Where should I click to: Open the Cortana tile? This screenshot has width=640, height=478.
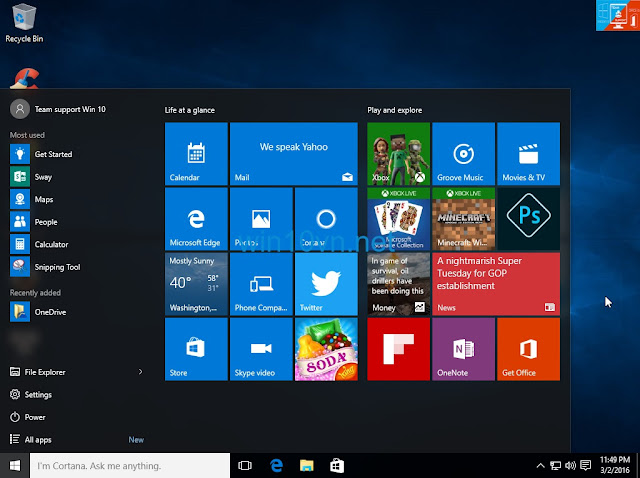click(326, 219)
